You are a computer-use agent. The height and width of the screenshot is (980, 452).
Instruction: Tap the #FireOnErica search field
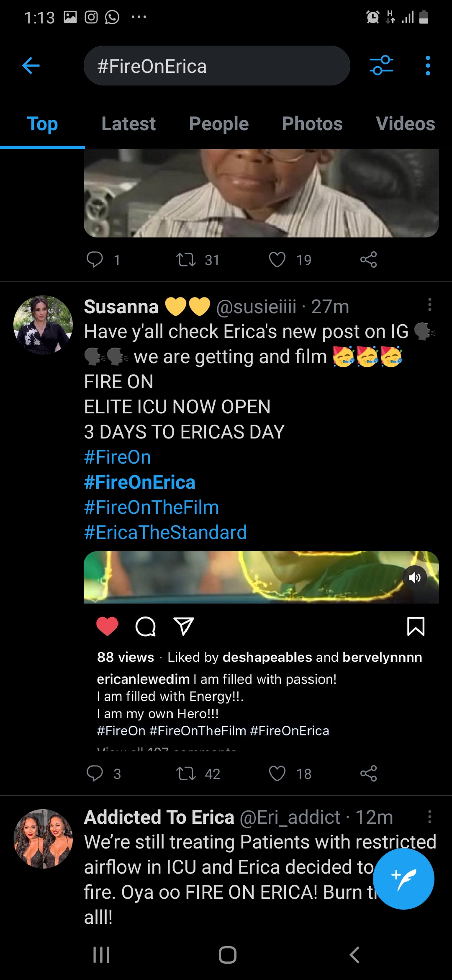[x=217, y=66]
